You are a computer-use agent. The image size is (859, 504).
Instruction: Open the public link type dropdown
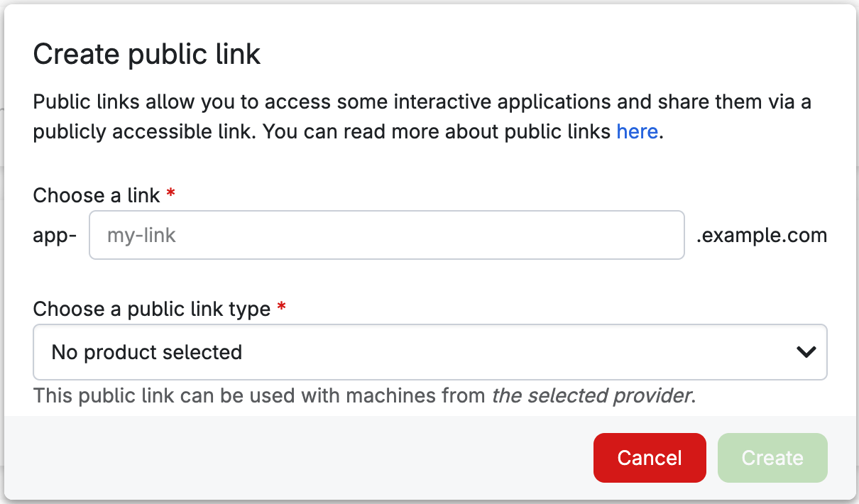430,352
